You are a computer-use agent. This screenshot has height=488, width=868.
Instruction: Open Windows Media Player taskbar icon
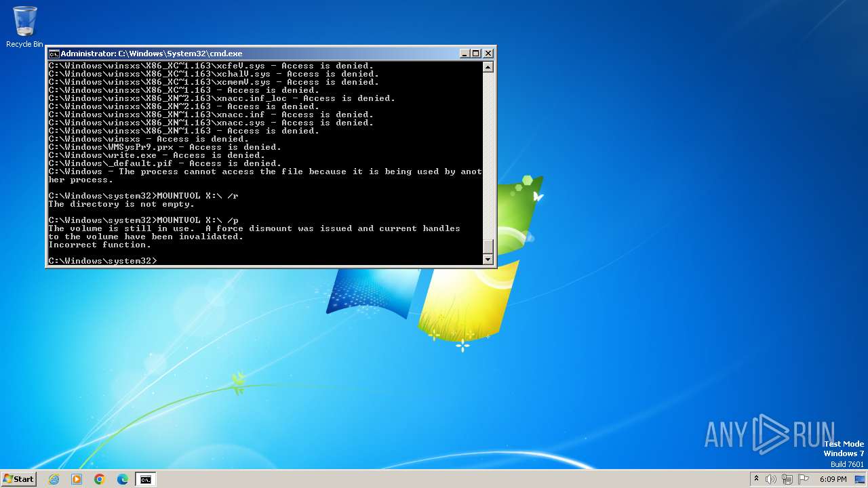(77, 479)
